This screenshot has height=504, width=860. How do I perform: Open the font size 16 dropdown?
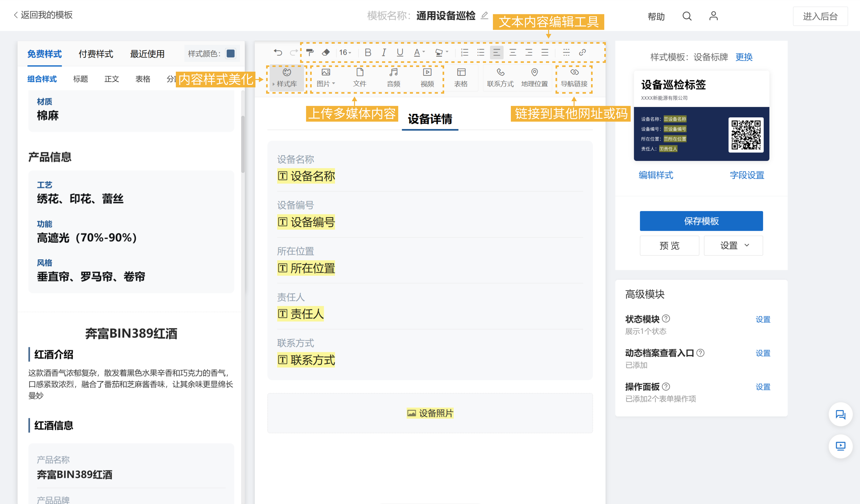pos(345,52)
